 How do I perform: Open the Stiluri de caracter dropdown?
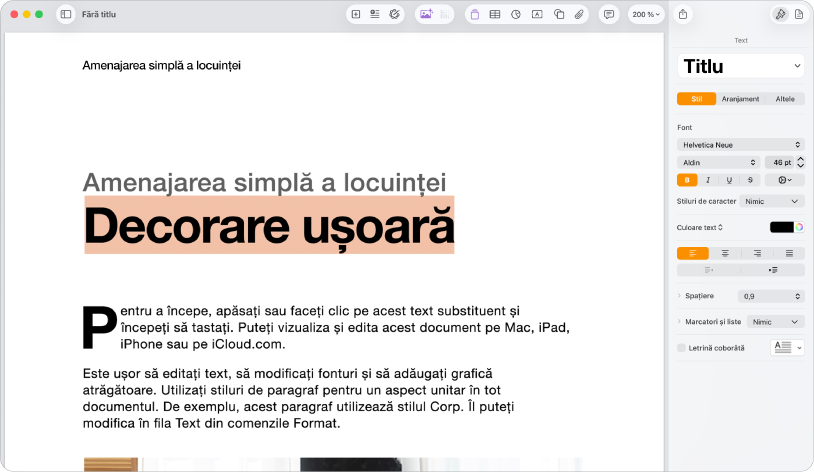click(x=771, y=201)
